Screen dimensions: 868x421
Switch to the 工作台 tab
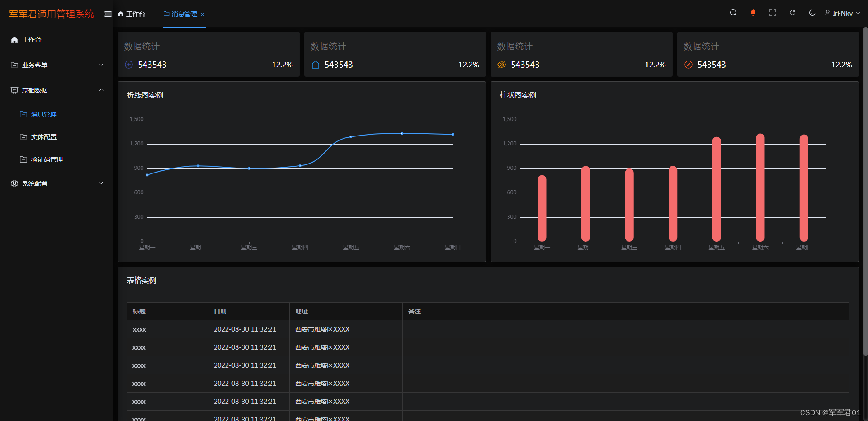pyautogui.click(x=132, y=14)
